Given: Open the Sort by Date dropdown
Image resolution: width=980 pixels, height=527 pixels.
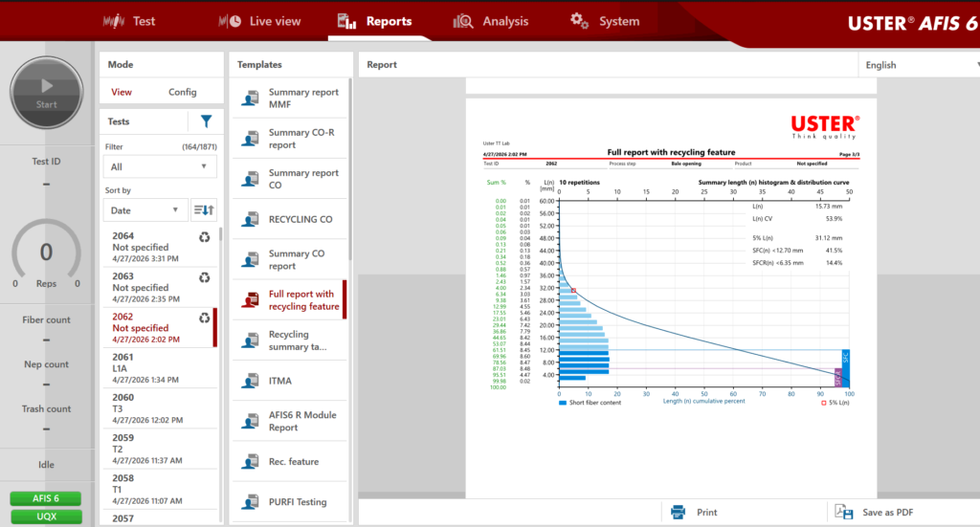Looking at the screenshot, I should click(x=145, y=210).
